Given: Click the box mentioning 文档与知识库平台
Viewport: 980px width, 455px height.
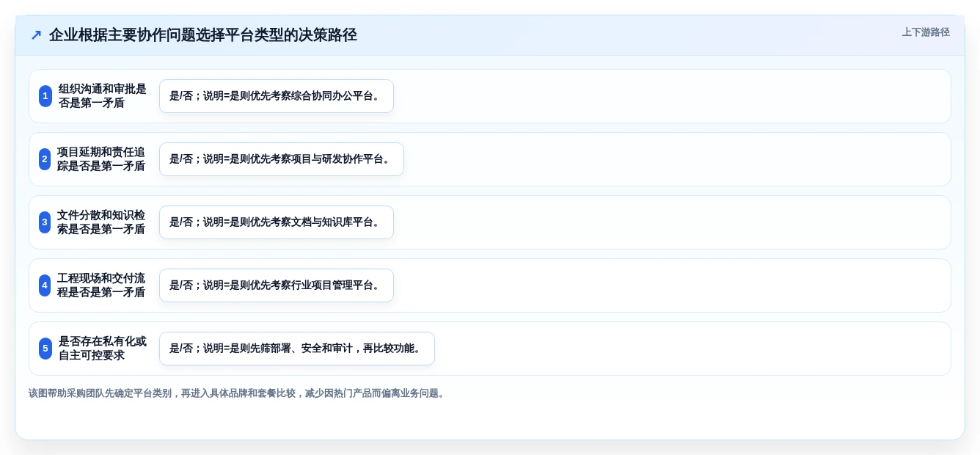Looking at the screenshot, I should click(277, 222).
